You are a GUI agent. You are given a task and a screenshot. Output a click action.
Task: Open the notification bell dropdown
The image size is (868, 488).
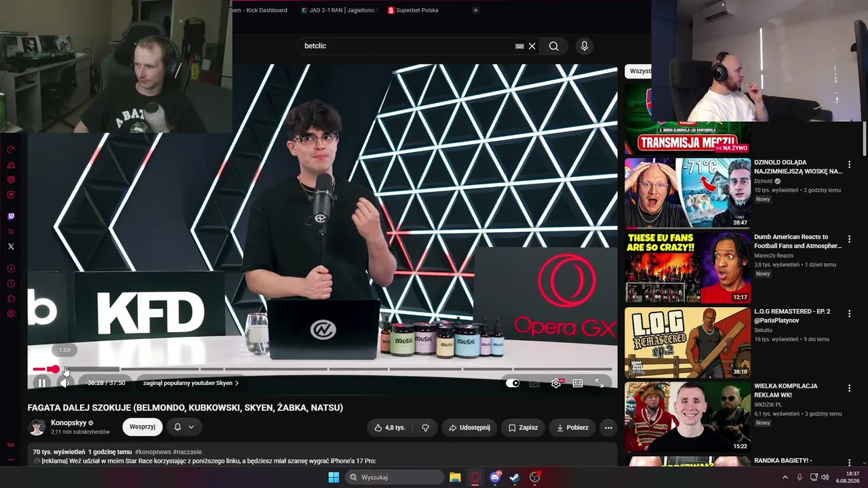(184, 427)
